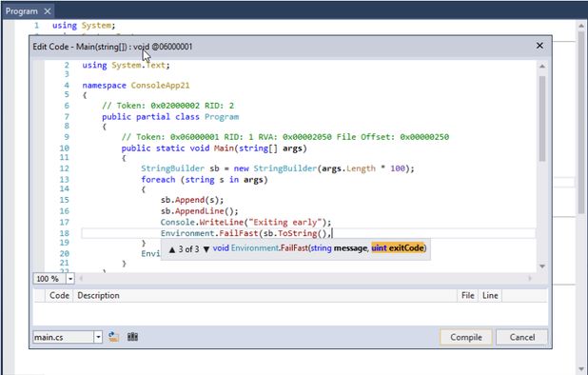
Task: Click 'Main' method name on line 10
Action: pos(224,148)
